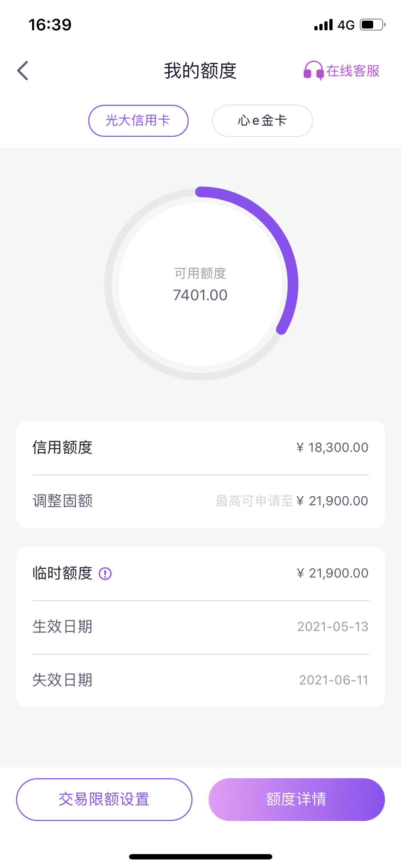Switch to 心e金卡 tab
401x868 pixels.
262,121
